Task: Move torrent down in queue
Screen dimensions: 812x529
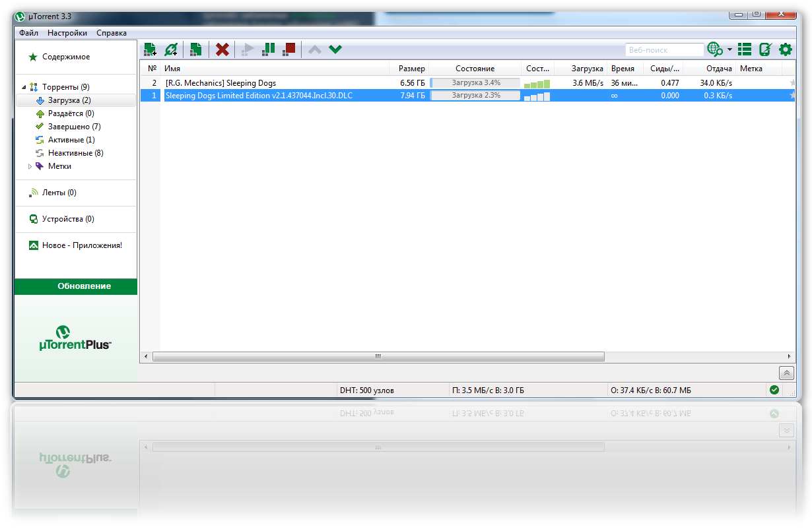Action: tap(335, 49)
